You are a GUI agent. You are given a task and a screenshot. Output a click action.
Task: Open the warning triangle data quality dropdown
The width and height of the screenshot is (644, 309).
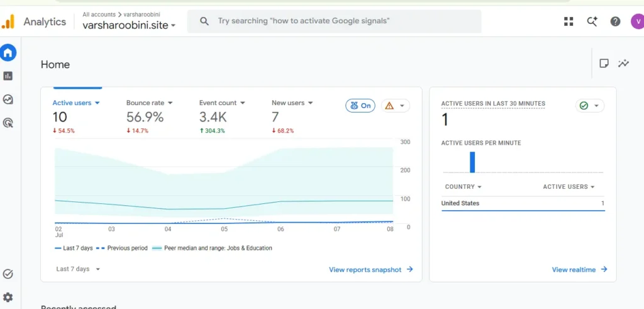(x=396, y=106)
